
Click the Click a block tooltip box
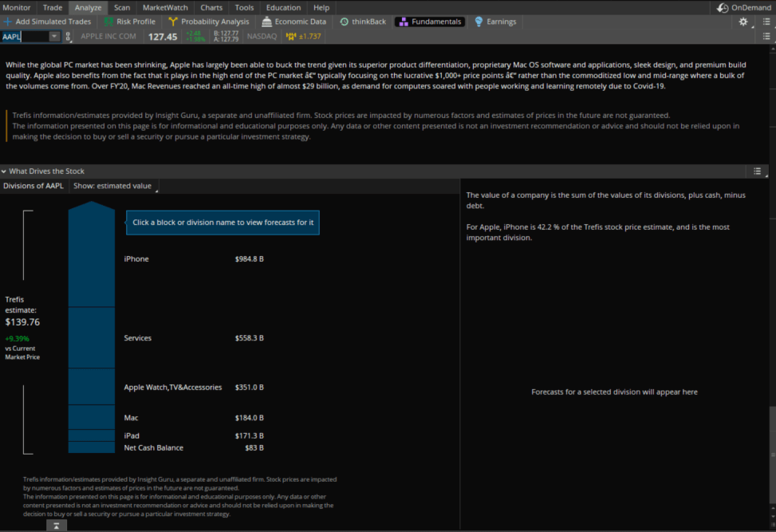[x=223, y=223]
